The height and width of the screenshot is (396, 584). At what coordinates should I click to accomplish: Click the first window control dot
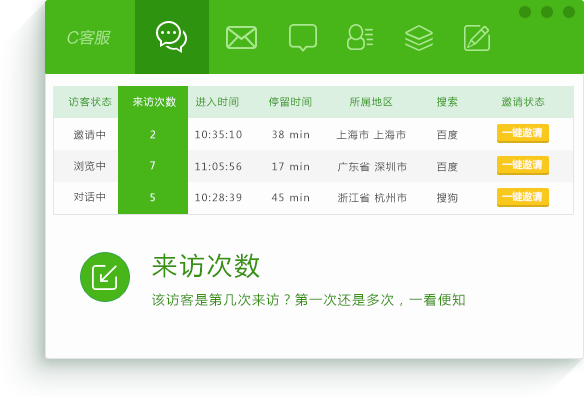525,12
